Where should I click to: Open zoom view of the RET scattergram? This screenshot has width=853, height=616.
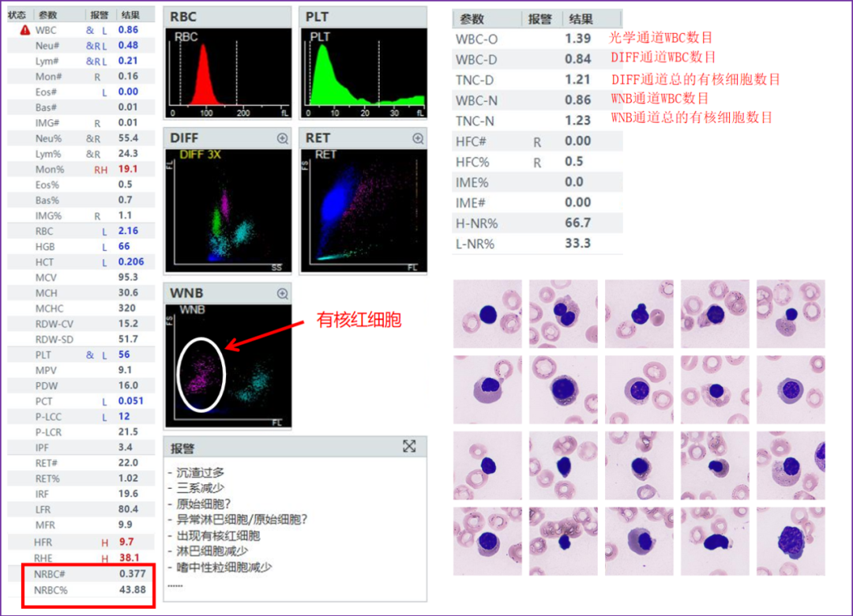pos(417,137)
